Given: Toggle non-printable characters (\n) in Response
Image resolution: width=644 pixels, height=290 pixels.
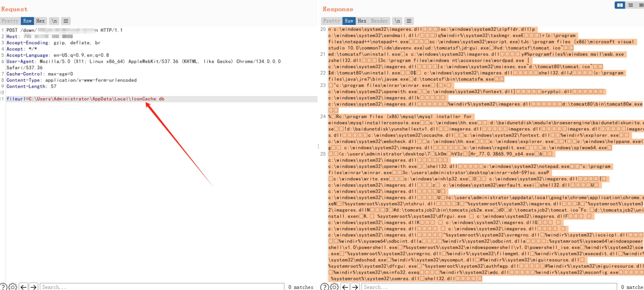Looking at the screenshot, I should coord(397,21).
